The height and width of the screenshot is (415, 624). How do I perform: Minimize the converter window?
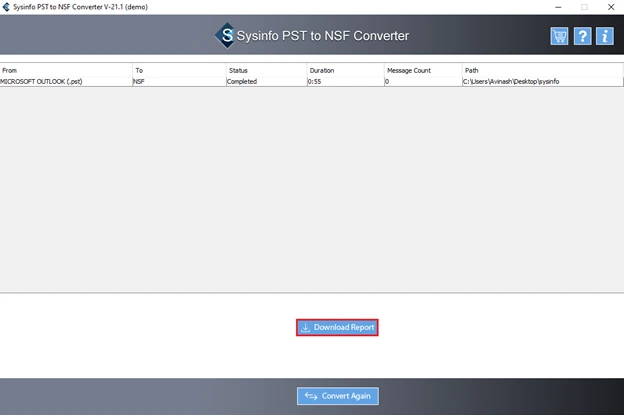558,7
